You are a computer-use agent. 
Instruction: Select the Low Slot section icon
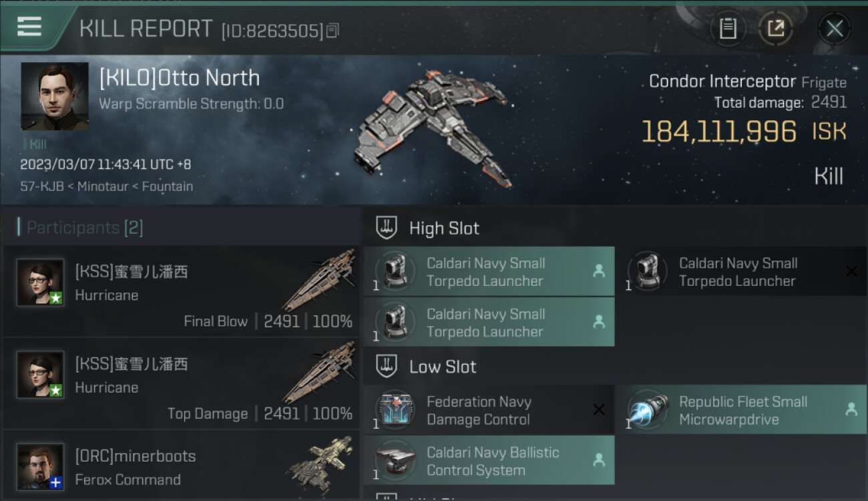click(x=387, y=366)
